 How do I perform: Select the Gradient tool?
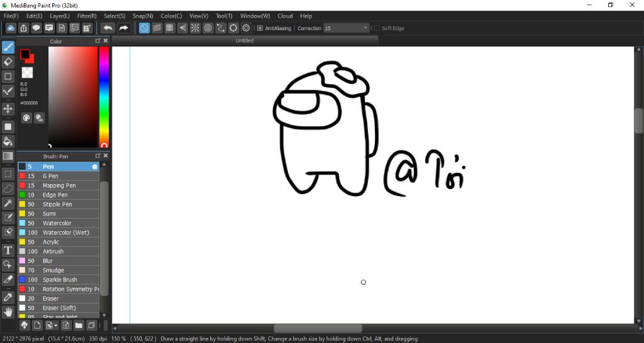point(8,156)
